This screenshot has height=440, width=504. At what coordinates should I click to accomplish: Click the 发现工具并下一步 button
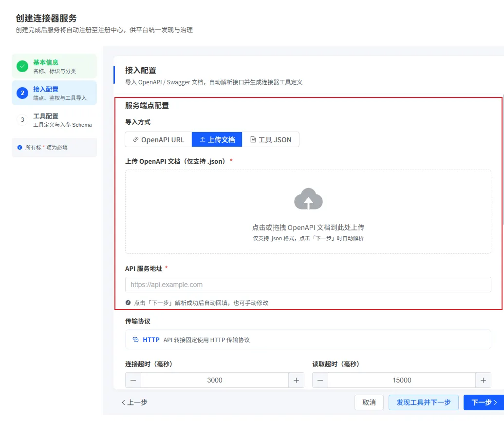pyautogui.click(x=424, y=402)
